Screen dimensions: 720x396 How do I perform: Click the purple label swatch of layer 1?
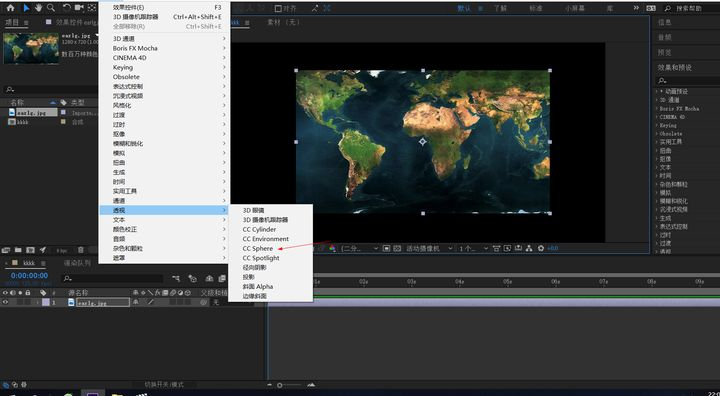(x=46, y=302)
